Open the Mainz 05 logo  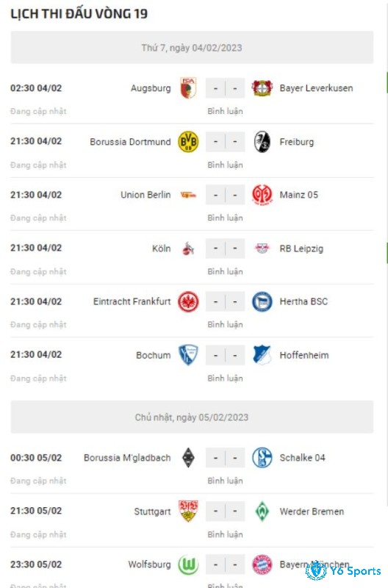tap(262, 195)
